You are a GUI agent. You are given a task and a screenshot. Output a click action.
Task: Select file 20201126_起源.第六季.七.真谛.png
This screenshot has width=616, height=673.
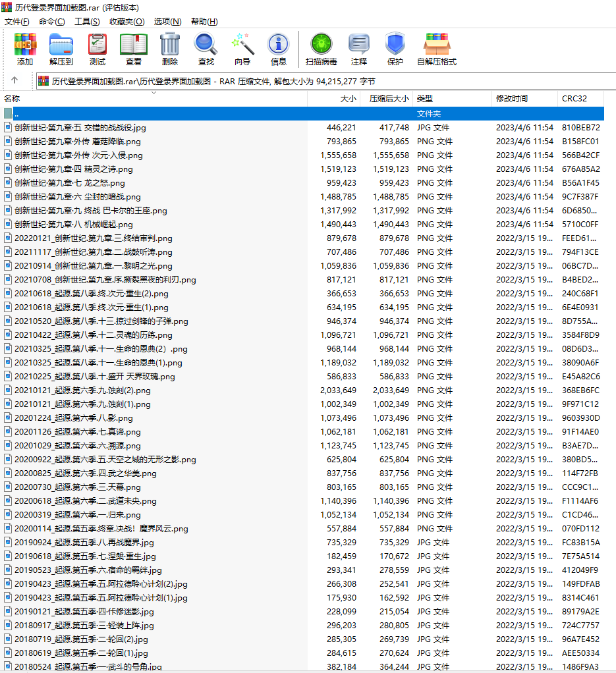click(x=77, y=432)
